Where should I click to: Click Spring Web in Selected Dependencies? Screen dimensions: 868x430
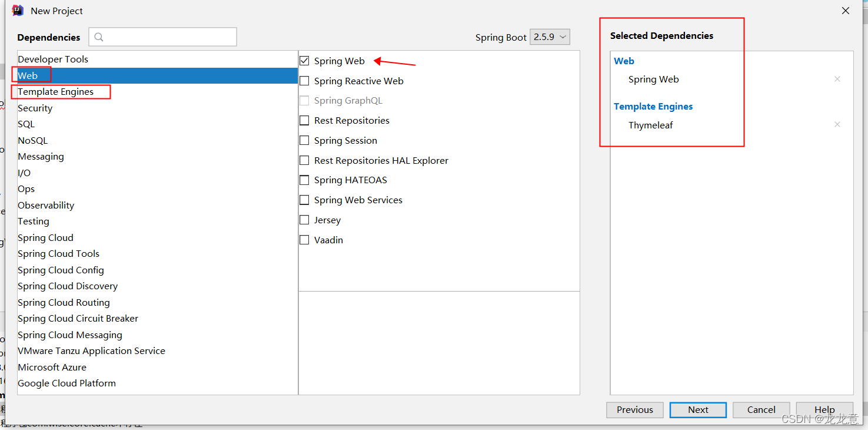(654, 79)
